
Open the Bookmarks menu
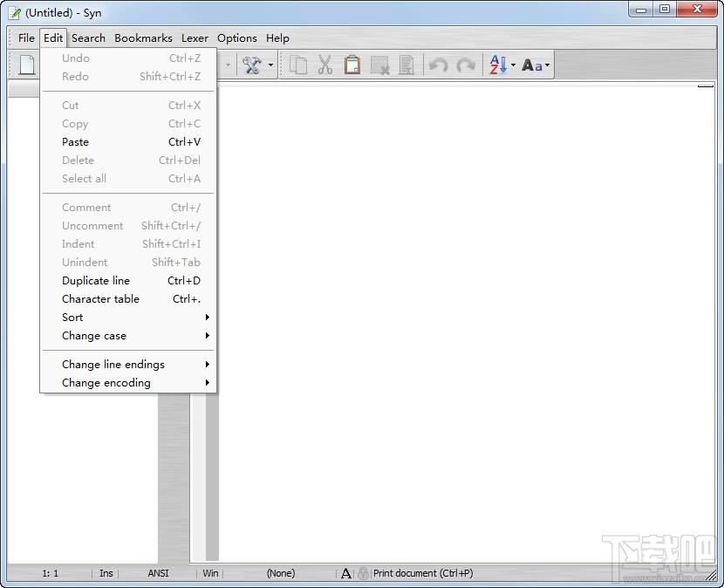[x=143, y=38]
